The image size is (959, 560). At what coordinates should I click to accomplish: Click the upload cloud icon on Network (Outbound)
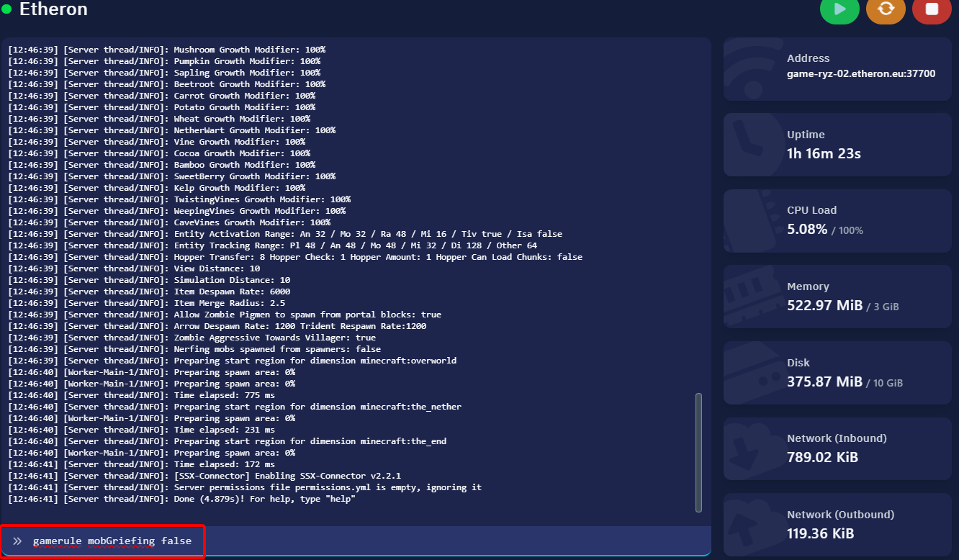[749, 525]
